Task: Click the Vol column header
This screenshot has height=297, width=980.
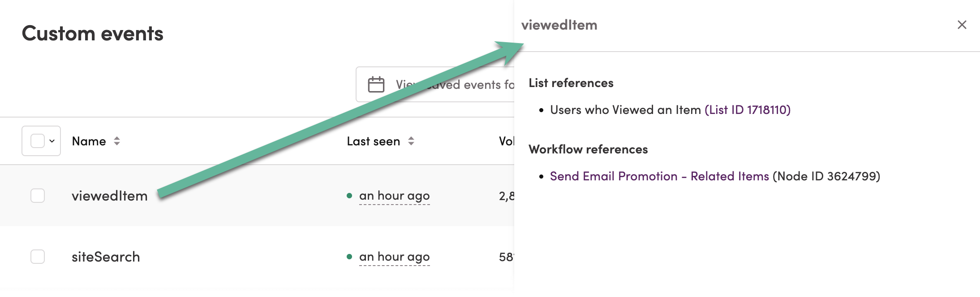Action: [507, 141]
